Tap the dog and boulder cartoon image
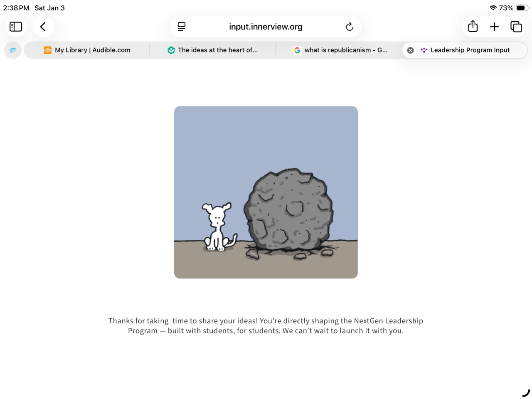 (x=266, y=192)
